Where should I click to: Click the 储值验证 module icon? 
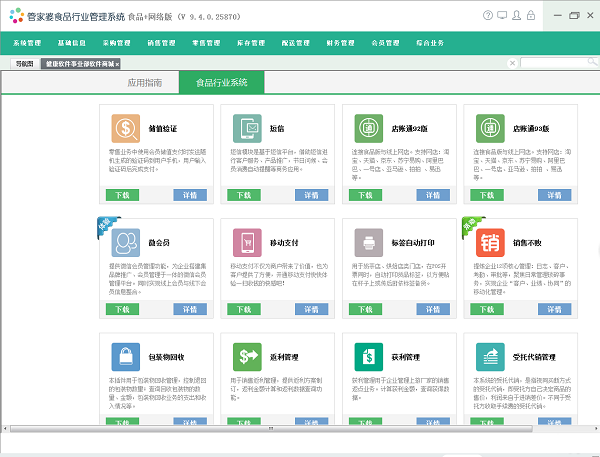coord(126,129)
